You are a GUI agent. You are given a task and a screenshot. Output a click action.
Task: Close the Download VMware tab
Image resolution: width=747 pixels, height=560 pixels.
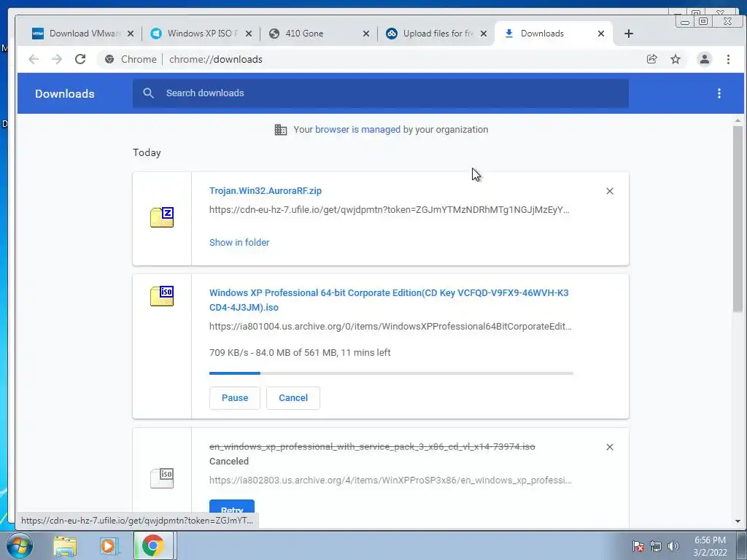tap(131, 34)
